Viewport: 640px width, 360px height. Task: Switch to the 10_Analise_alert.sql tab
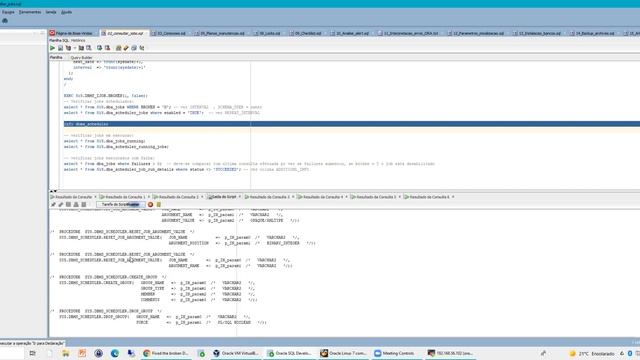[352, 33]
